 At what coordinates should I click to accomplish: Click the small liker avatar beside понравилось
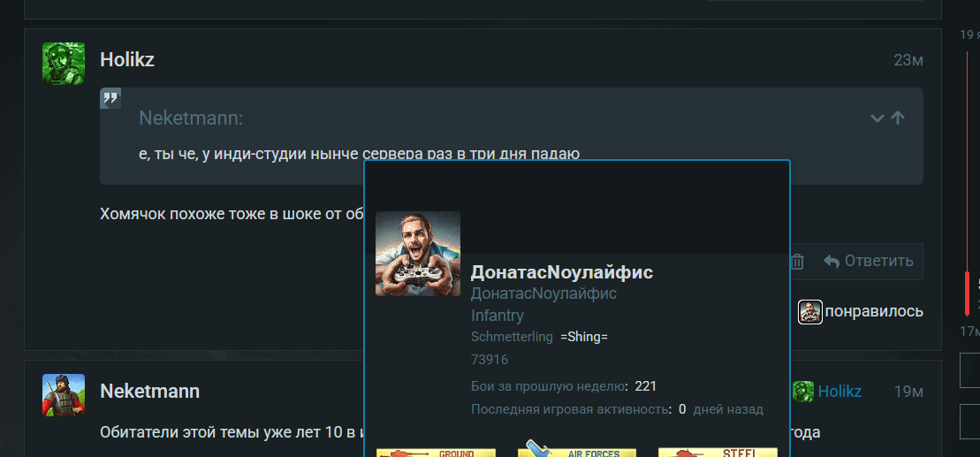tap(809, 311)
